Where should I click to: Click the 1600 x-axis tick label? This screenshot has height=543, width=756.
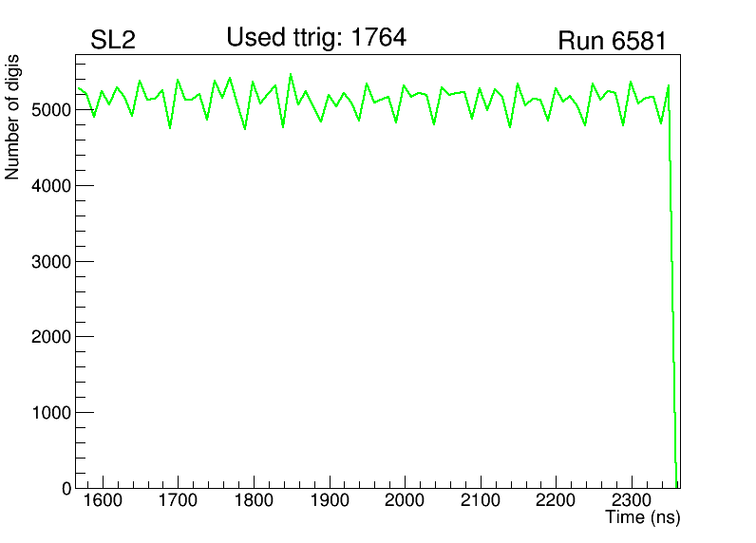(103, 501)
